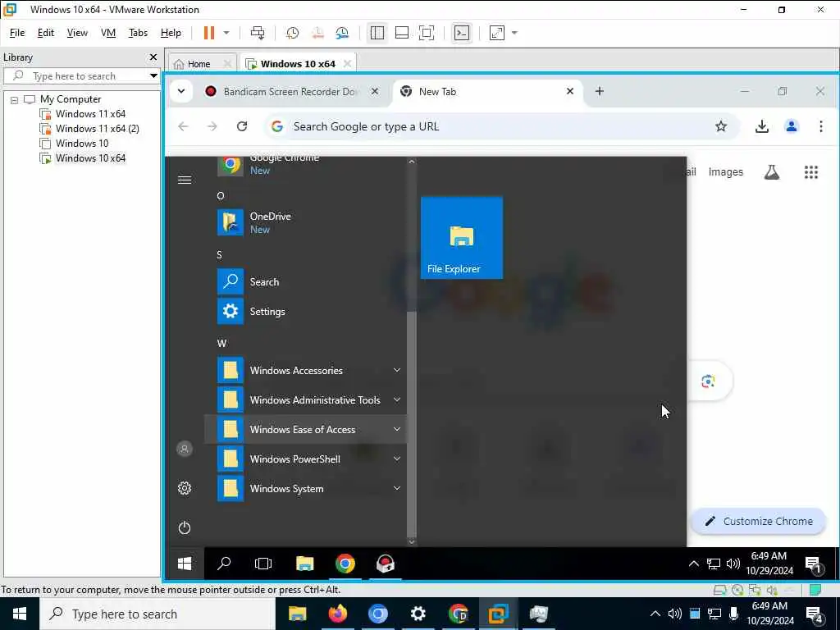Open the File Explorer tile
The image size is (840, 630).
(x=462, y=238)
